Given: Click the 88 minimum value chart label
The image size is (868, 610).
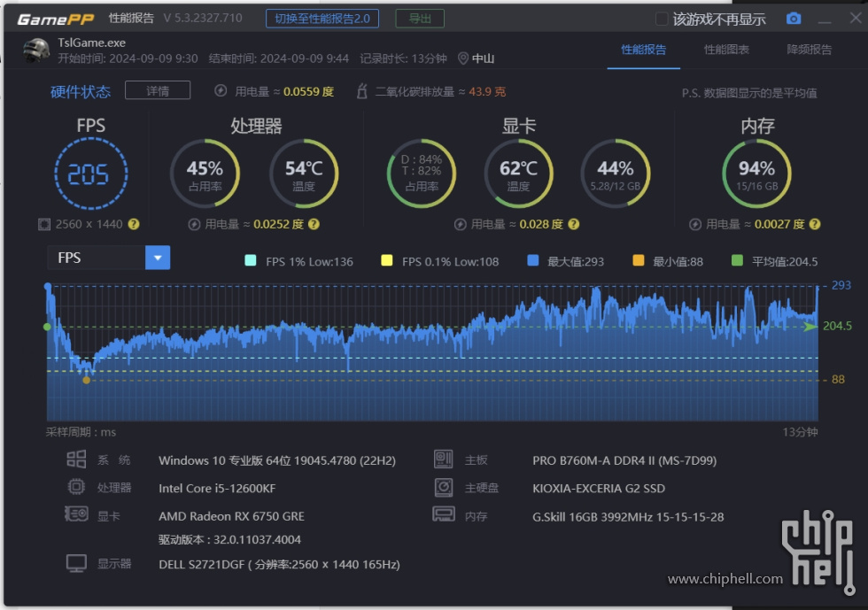Looking at the screenshot, I should click(x=838, y=380).
